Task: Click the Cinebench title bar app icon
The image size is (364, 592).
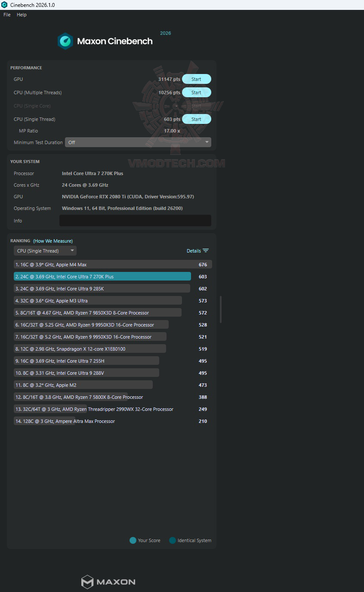Action: (4, 5)
